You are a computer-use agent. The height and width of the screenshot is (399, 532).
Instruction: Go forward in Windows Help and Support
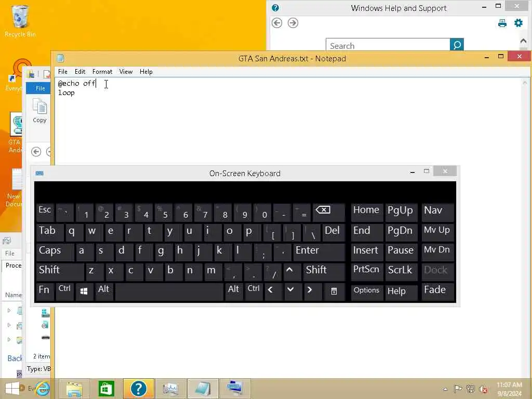click(x=293, y=23)
